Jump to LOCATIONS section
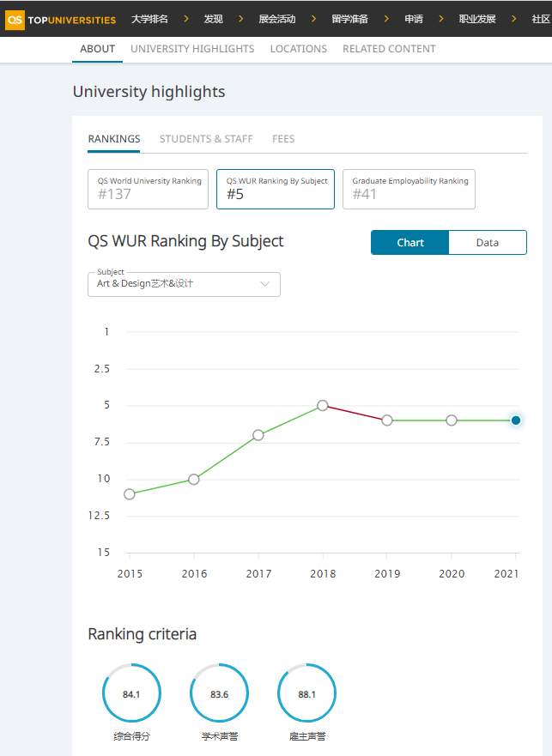This screenshot has width=552, height=756. tap(298, 49)
